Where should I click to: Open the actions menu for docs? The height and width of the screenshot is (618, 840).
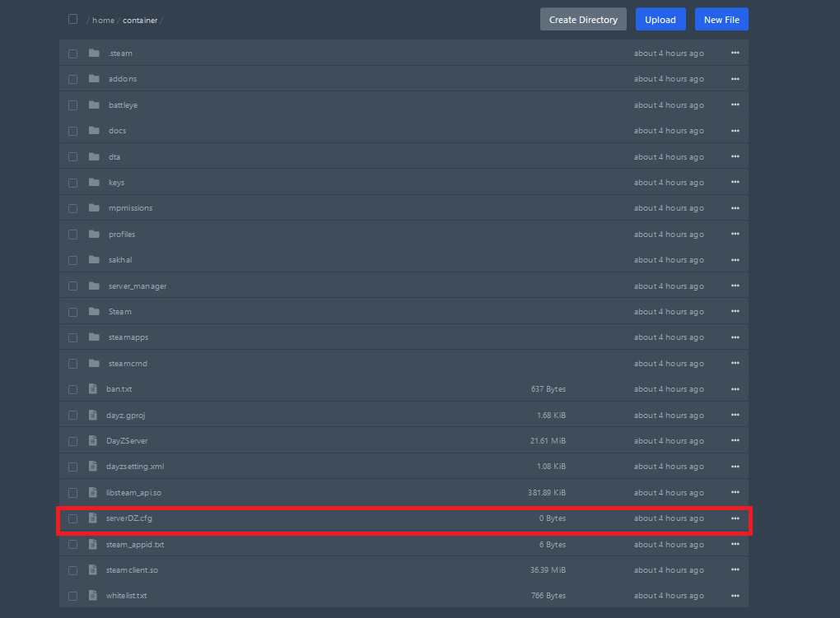point(735,131)
